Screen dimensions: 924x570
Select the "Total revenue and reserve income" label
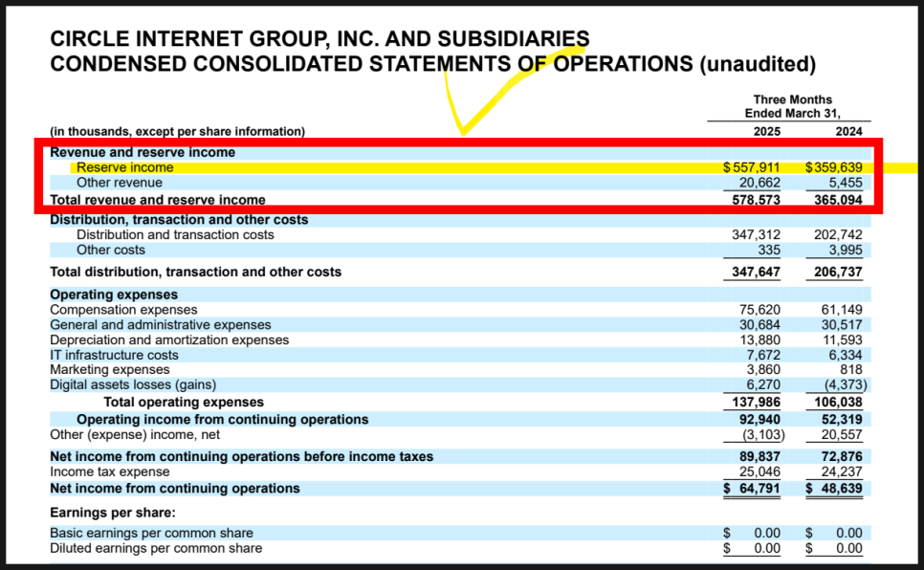click(x=157, y=200)
